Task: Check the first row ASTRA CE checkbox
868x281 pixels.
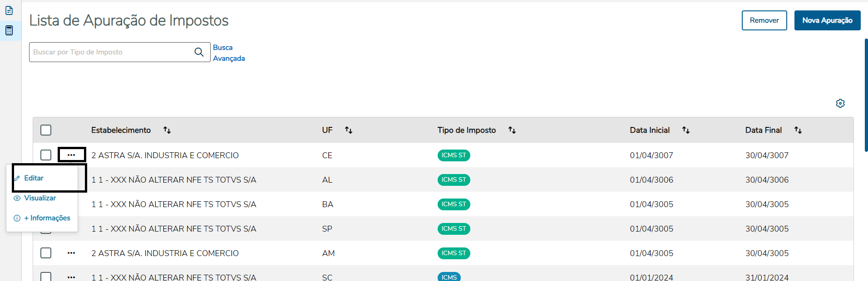Action: click(46, 155)
